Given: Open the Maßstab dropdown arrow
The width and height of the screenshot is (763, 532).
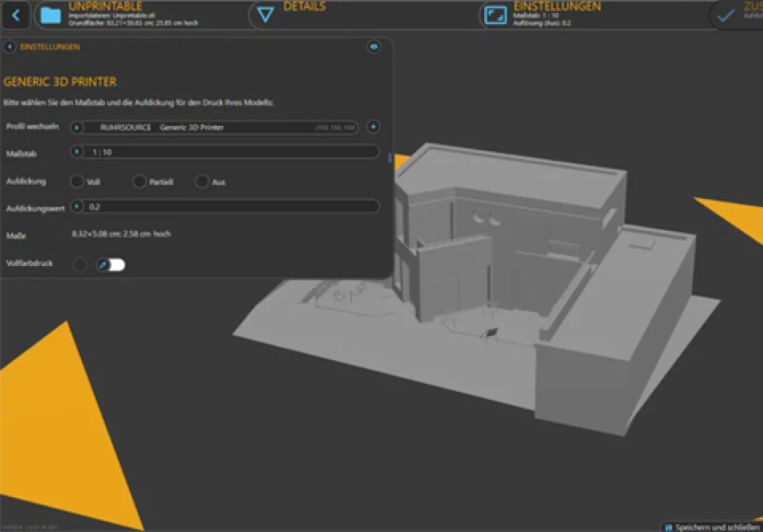Looking at the screenshot, I should click(77, 152).
